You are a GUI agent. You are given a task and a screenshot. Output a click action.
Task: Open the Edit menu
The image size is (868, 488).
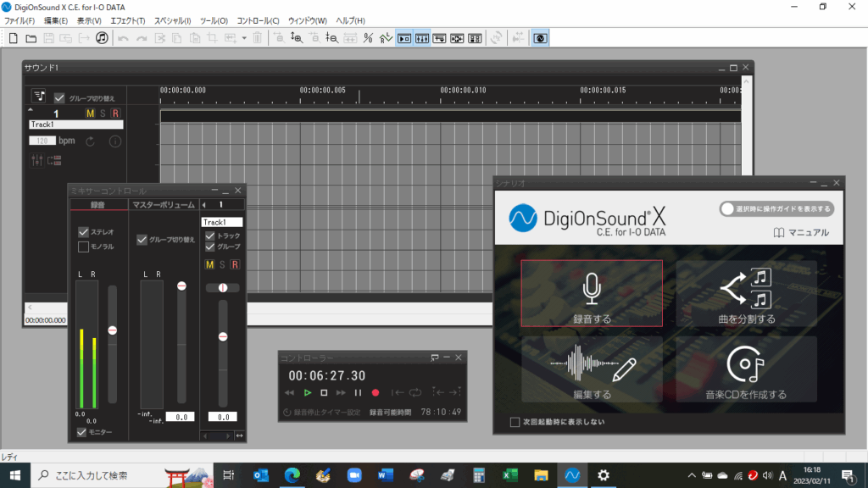pyautogui.click(x=56, y=21)
